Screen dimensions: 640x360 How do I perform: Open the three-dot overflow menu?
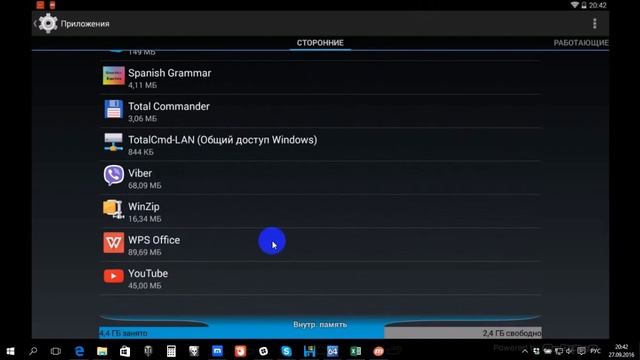tap(595, 23)
